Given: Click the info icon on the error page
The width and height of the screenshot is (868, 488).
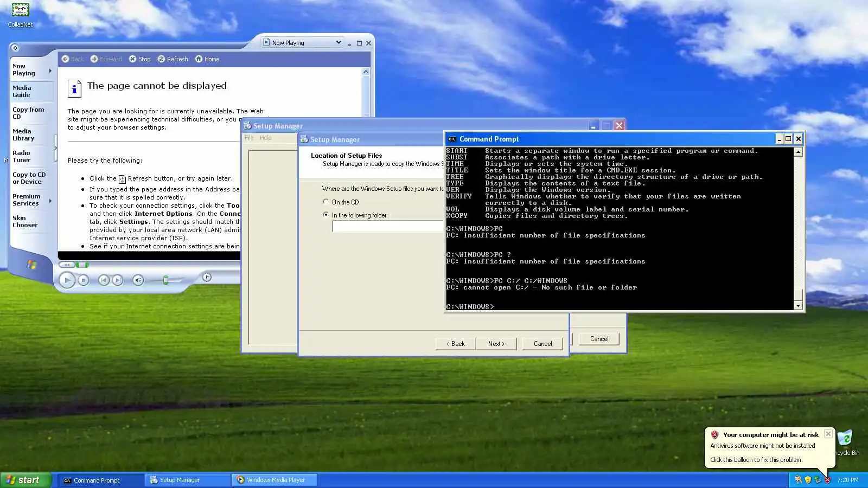Looking at the screenshot, I should (74, 88).
